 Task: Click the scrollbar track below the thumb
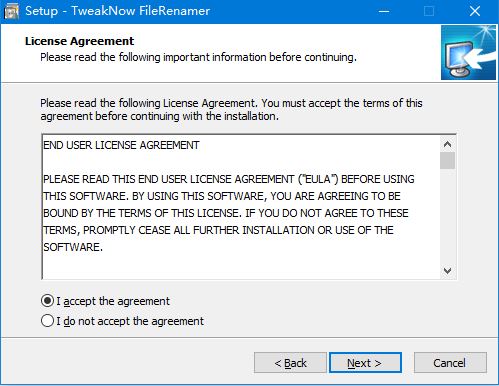click(447, 216)
